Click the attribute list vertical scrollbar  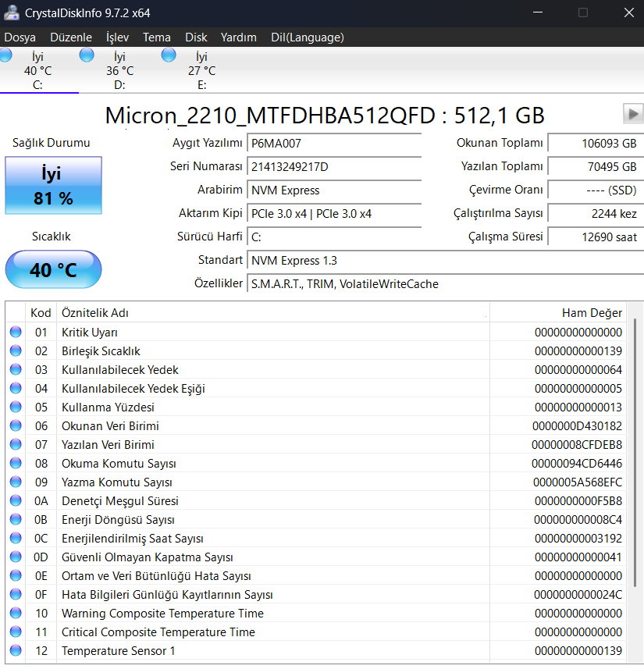pyautogui.click(x=635, y=452)
